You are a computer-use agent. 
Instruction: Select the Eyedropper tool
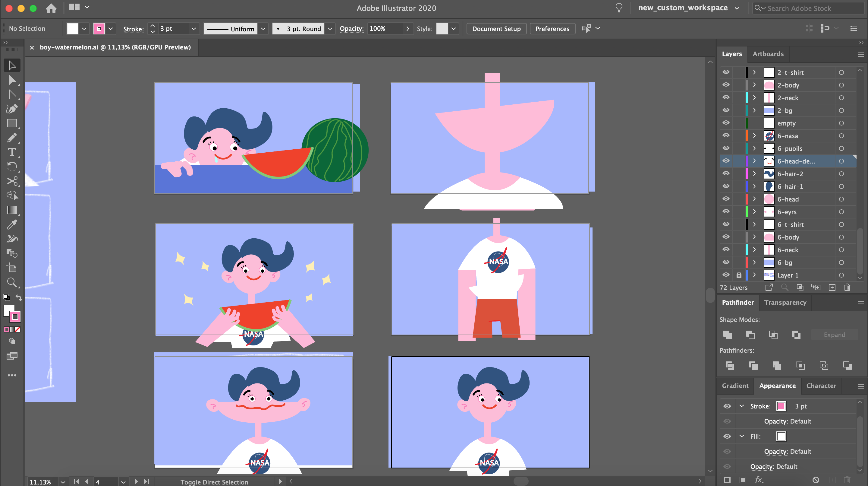[x=12, y=224]
